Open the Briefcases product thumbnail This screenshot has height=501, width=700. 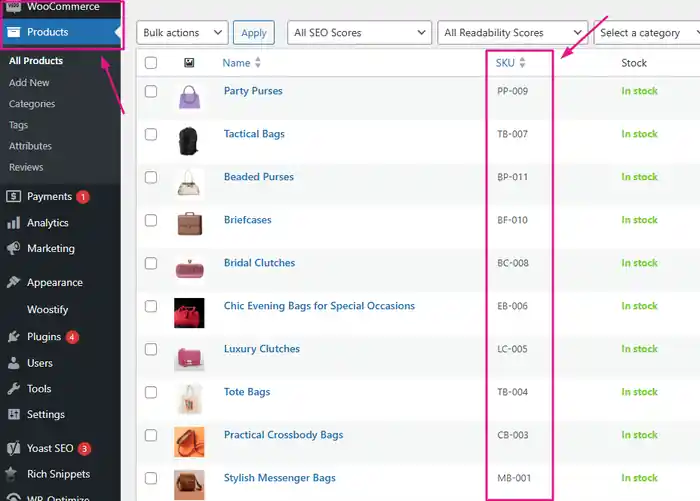tap(190, 224)
